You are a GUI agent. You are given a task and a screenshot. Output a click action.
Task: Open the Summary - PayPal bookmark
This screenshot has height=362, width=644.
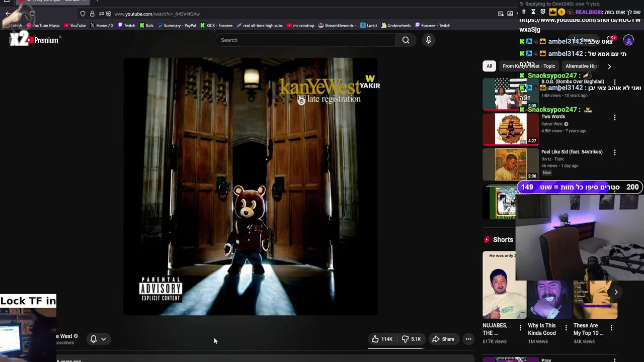(x=177, y=25)
